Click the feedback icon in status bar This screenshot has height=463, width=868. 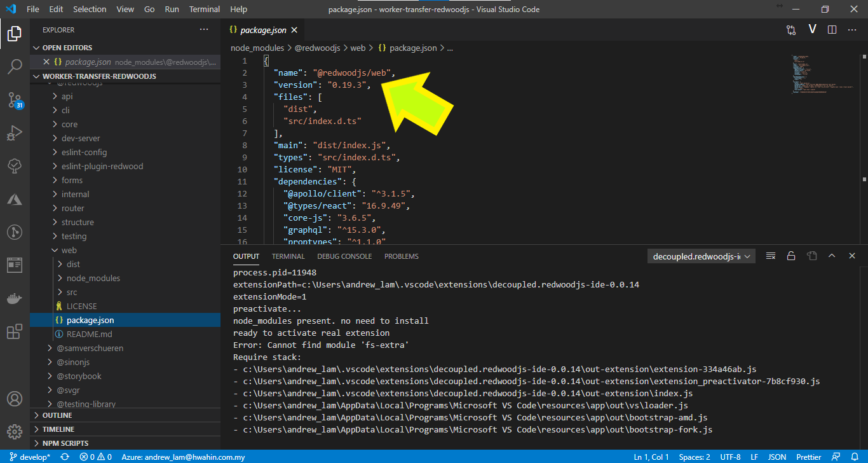pyautogui.click(x=837, y=457)
